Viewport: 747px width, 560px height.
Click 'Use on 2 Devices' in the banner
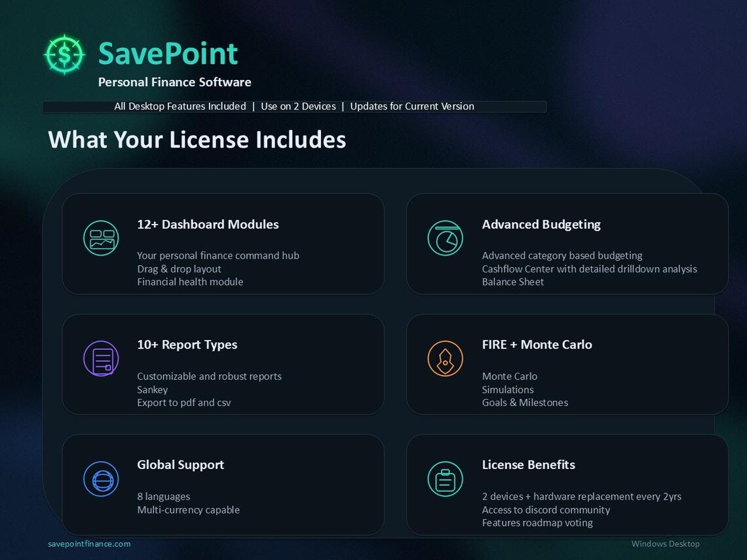pos(298,106)
